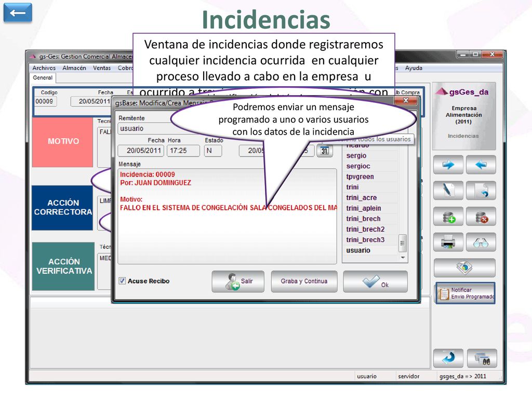The image size is (532, 399).
Task: Select the General tab
Action: click(43, 78)
